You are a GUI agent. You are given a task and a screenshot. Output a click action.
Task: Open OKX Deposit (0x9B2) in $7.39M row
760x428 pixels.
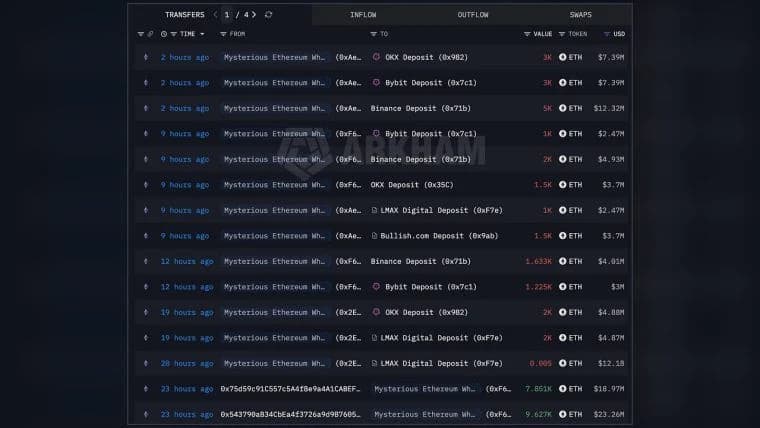[x=427, y=57]
